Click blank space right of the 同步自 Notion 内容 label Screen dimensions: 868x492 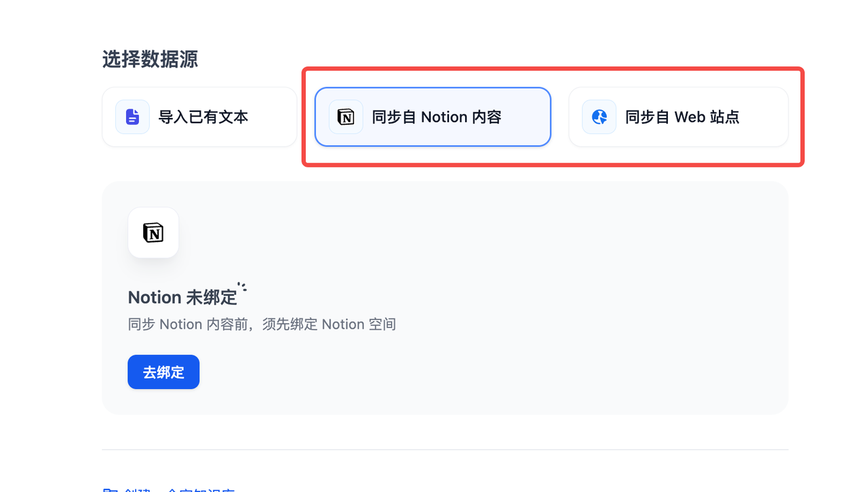[526, 117]
